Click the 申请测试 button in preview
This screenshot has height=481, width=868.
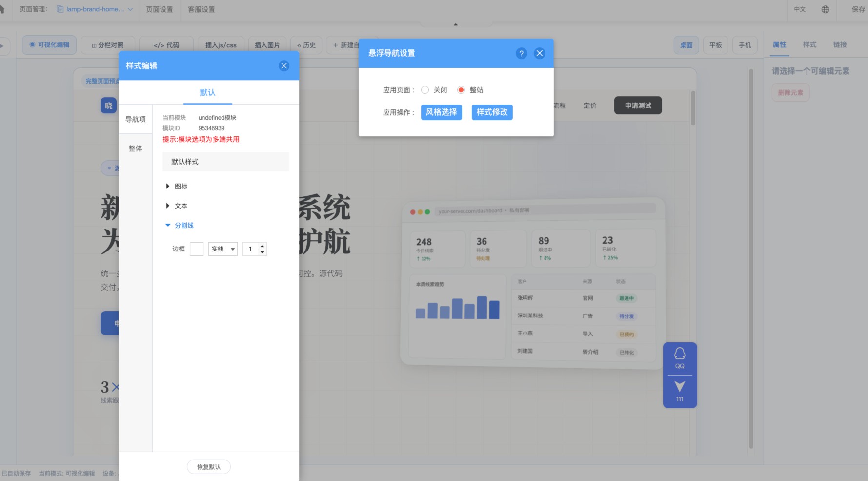click(x=638, y=105)
